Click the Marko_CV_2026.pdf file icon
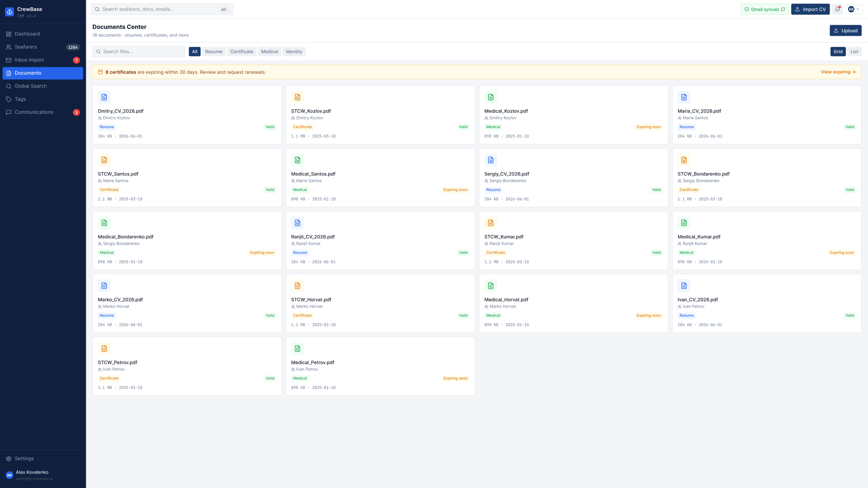Viewport: 868px width, 488px height. pos(104,286)
